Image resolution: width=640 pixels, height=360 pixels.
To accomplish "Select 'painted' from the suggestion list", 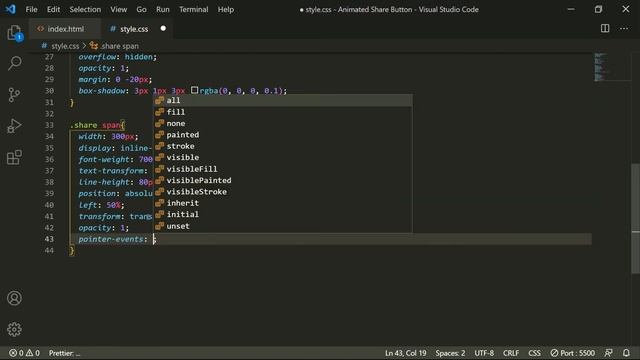I will click(282, 135).
